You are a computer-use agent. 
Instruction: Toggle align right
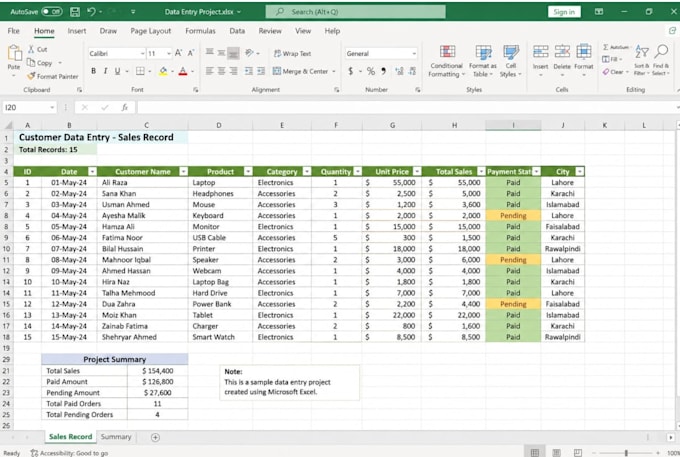233,71
